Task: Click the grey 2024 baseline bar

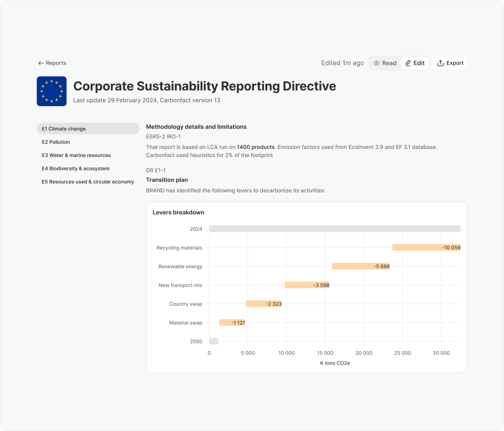Action: click(335, 229)
